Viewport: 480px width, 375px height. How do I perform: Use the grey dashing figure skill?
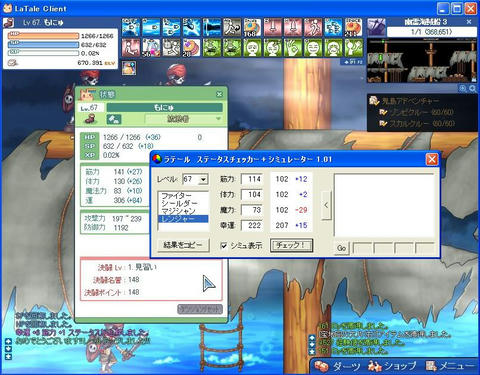click(x=232, y=27)
